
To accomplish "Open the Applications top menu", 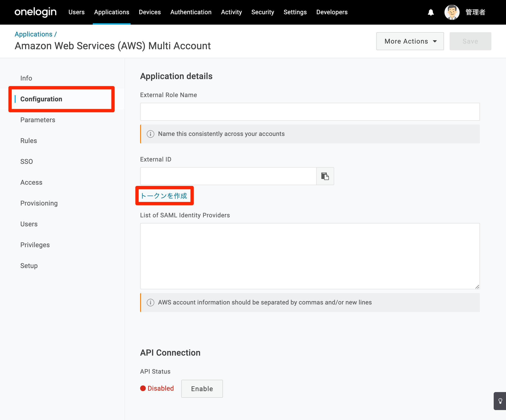I will (111, 12).
